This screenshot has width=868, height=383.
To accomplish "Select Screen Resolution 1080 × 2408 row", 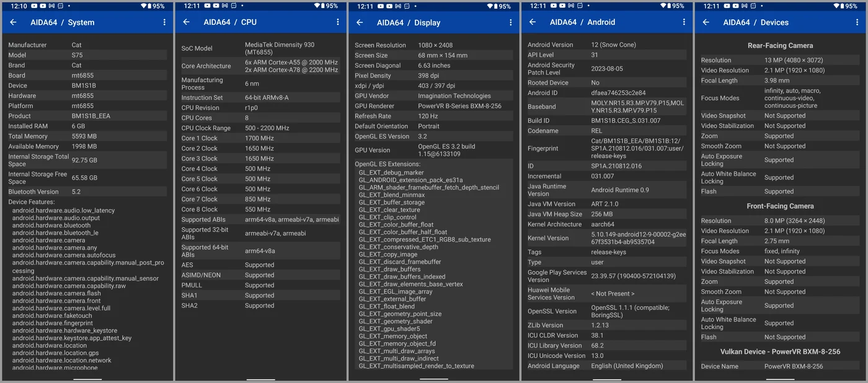I will [433, 45].
